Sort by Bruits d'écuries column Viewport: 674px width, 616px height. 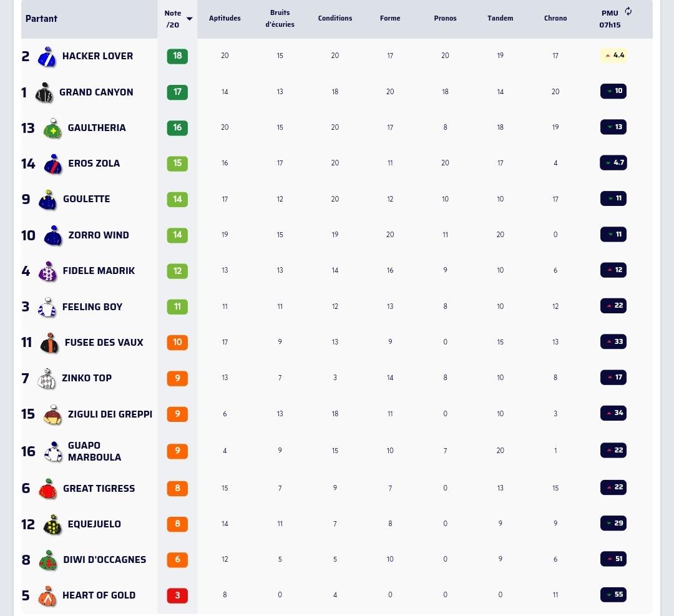280,19
